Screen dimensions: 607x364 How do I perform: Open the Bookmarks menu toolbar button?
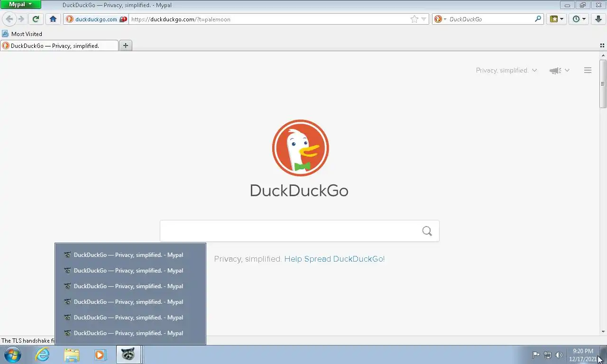click(x=556, y=19)
